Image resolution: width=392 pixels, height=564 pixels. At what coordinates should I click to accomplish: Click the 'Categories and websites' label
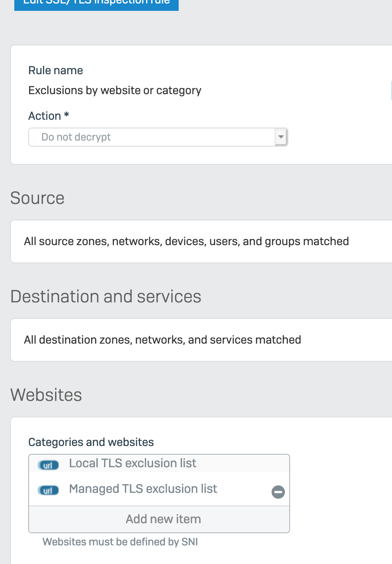(x=91, y=442)
